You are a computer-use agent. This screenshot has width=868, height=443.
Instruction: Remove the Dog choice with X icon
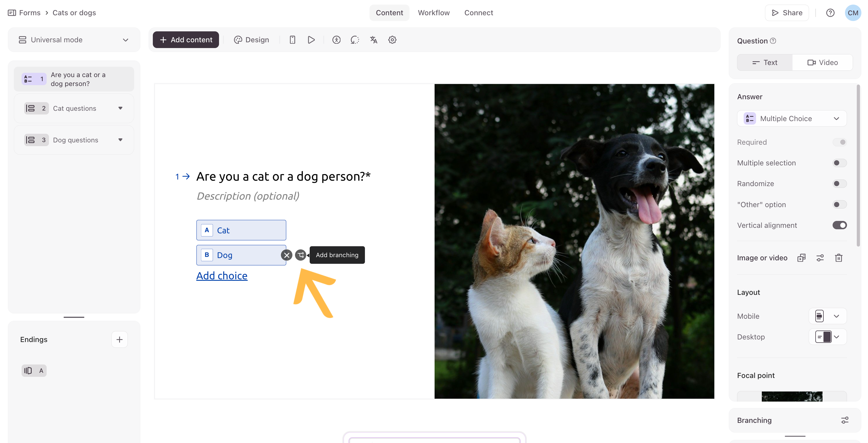click(286, 255)
